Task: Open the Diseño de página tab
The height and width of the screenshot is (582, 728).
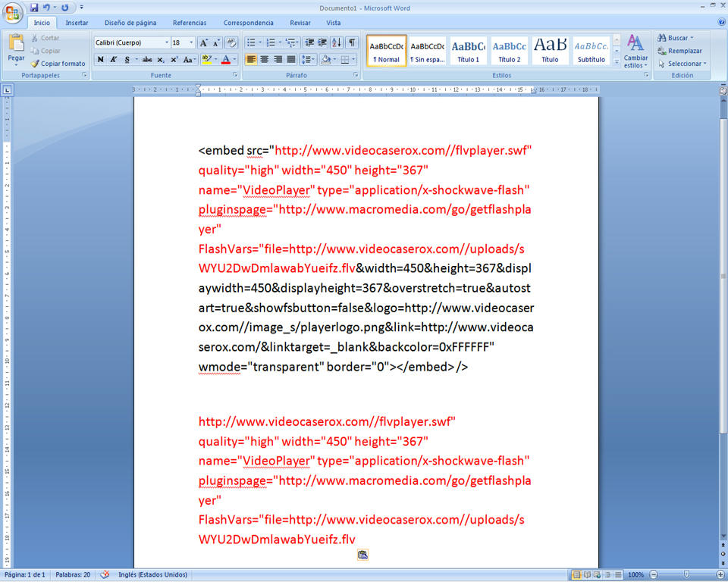Action: [x=130, y=23]
